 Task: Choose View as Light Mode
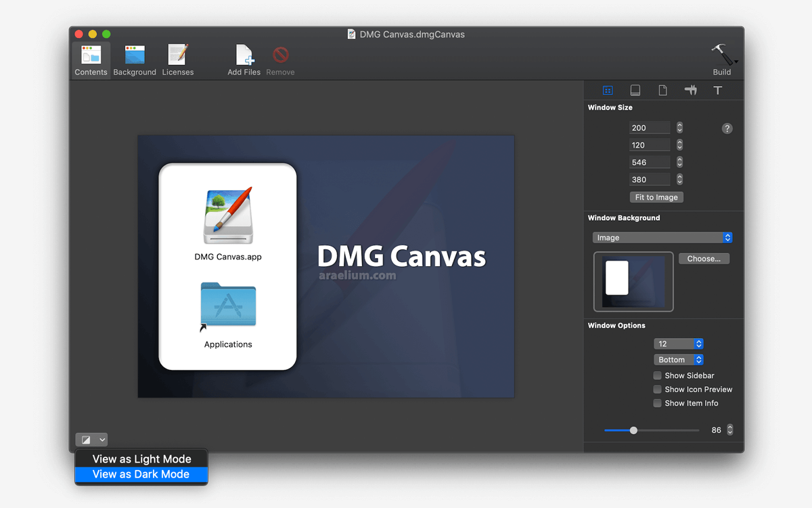[141, 459]
